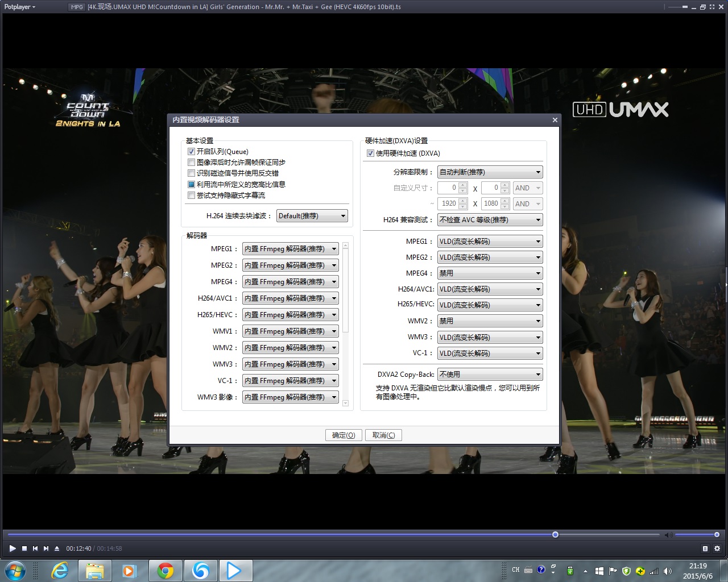The height and width of the screenshot is (582, 728).
Task: Expand the VC-1 decoder dropdown in 解码器
Action: point(291,381)
